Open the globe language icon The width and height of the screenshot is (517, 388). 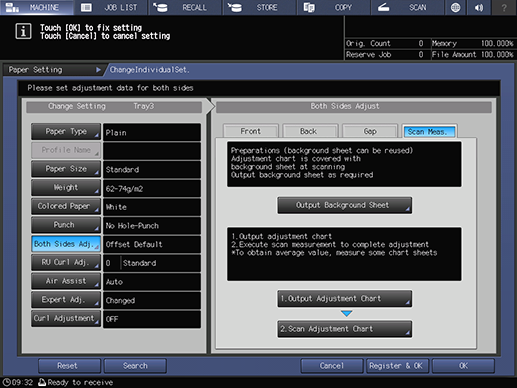pyautogui.click(x=455, y=7)
